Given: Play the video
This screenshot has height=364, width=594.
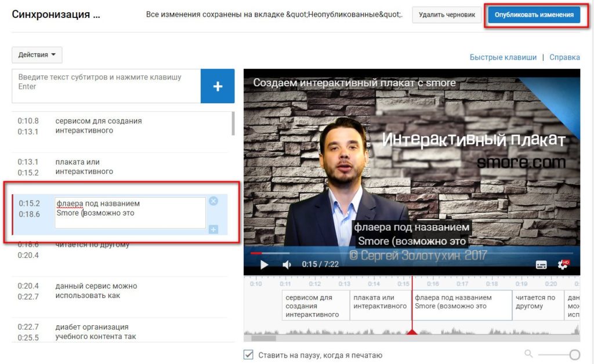Looking at the screenshot, I should tap(264, 265).
